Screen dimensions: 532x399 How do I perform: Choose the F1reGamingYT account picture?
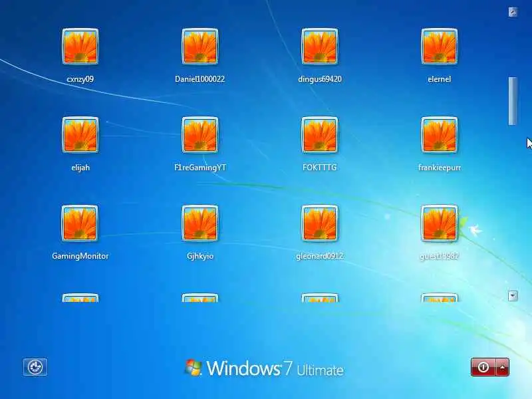[x=200, y=135]
